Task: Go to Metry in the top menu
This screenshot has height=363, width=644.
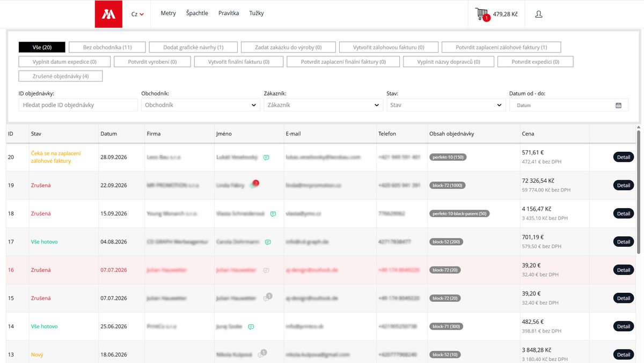Action: tap(168, 13)
